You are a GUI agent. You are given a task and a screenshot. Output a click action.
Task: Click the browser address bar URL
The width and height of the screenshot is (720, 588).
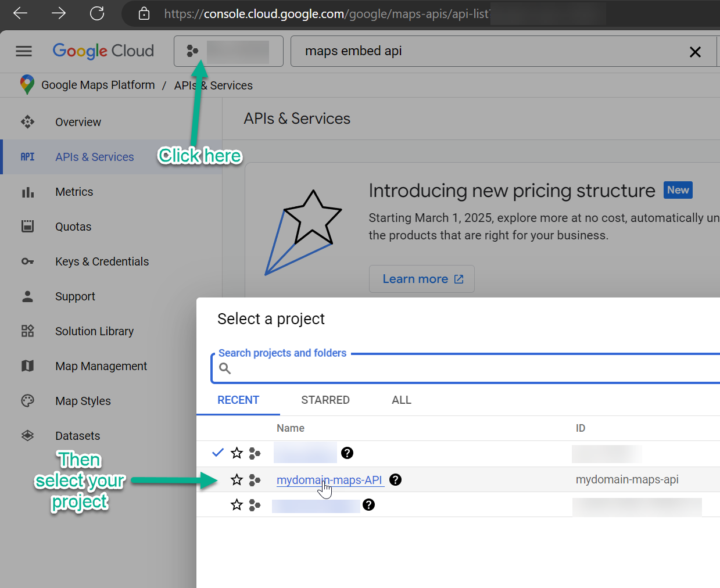coord(327,13)
